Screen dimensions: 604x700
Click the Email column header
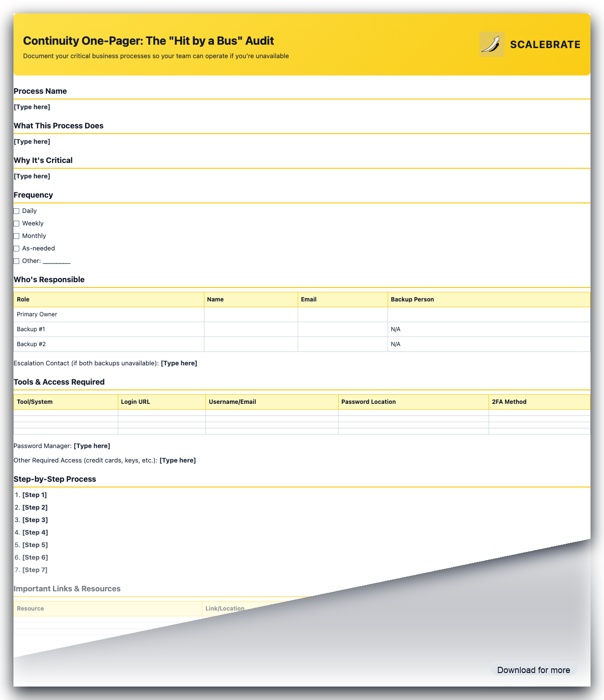[343, 300]
